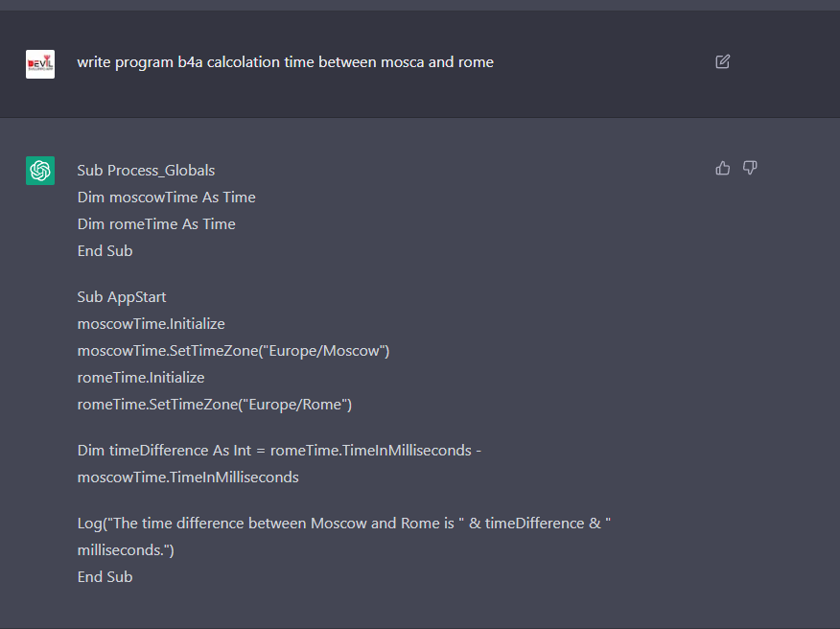Click the pencil icon to edit the message

tap(722, 61)
